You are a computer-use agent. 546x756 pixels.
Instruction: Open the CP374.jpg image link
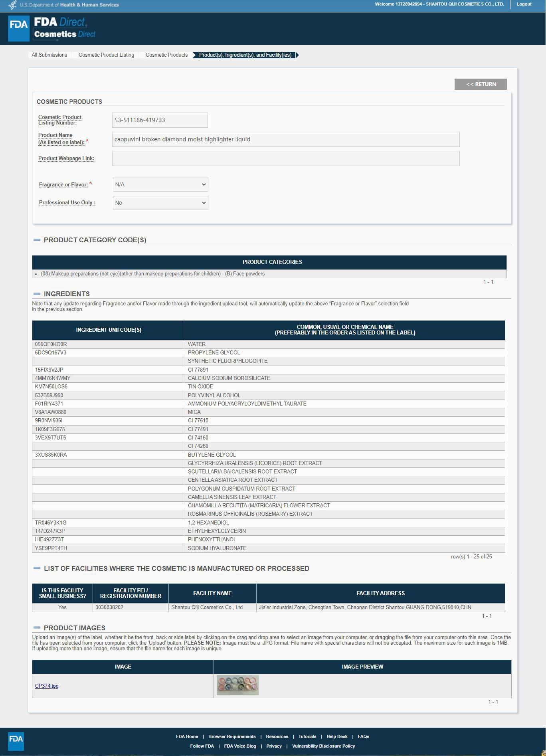pyautogui.click(x=47, y=686)
